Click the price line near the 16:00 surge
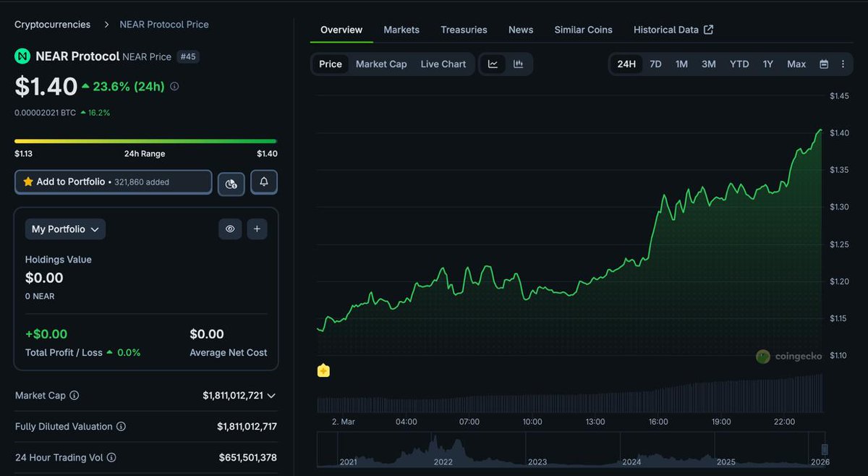 657,217
